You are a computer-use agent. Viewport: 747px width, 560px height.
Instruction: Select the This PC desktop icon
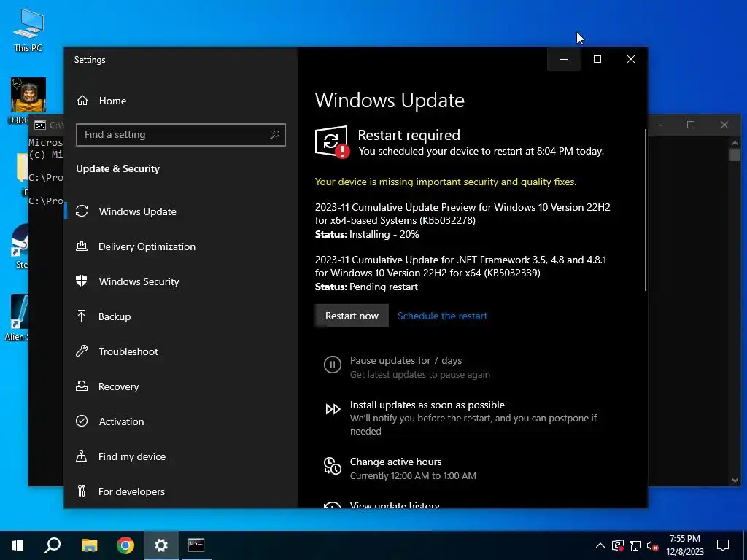click(x=28, y=30)
